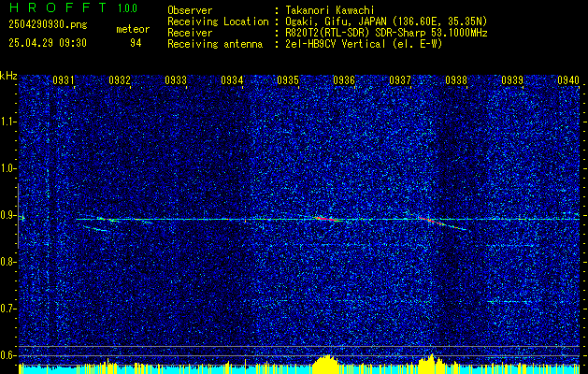Click the meteor label
The height and width of the screenshot is (374, 588).
(x=133, y=29)
